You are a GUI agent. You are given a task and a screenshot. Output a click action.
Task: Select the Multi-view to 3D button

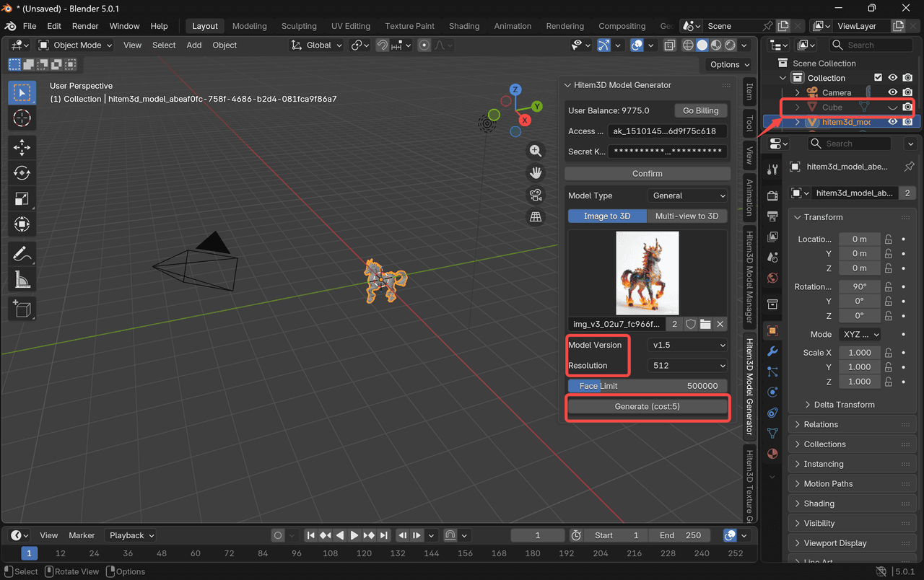tap(687, 216)
